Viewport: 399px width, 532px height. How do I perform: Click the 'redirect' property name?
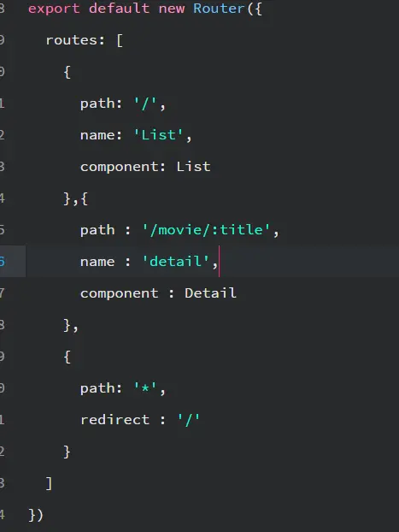pyautogui.click(x=115, y=420)
